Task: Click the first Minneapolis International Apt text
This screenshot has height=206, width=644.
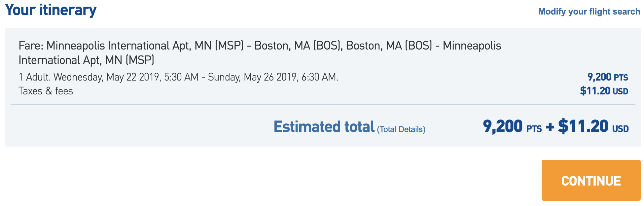Action: [118, 46]
